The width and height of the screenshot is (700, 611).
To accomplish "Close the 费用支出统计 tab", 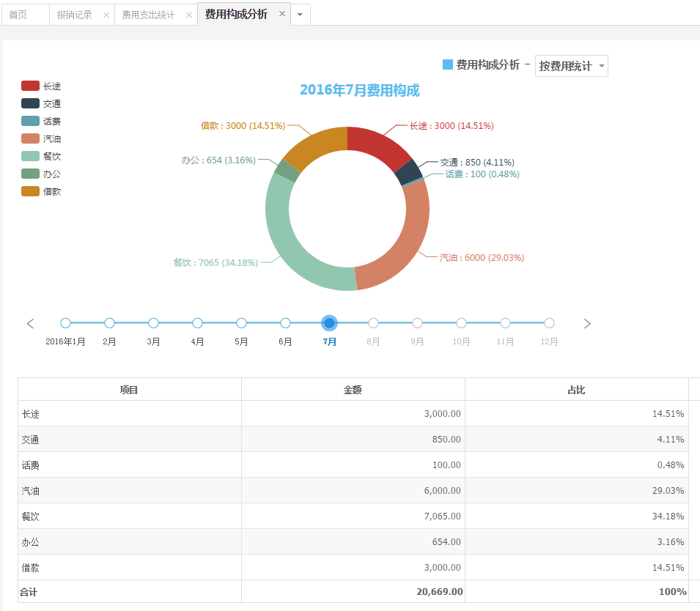I will point(188,15).
